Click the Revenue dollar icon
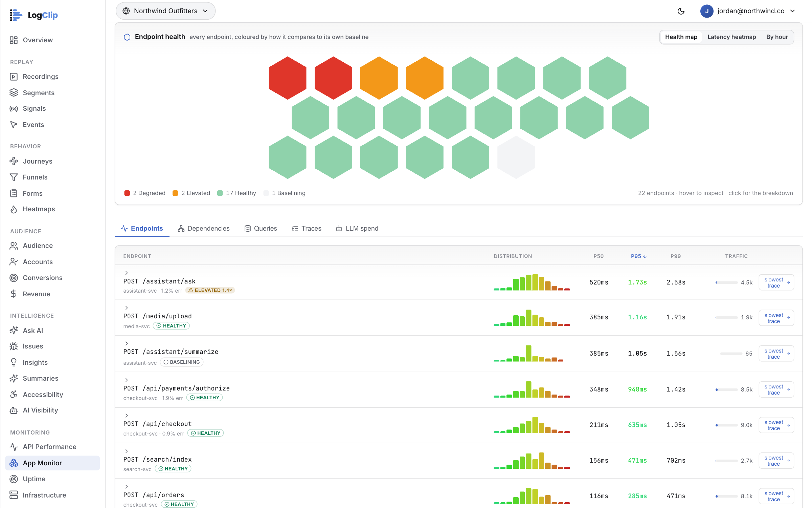This screenshot has height=508, width=812. coord(14,294)
